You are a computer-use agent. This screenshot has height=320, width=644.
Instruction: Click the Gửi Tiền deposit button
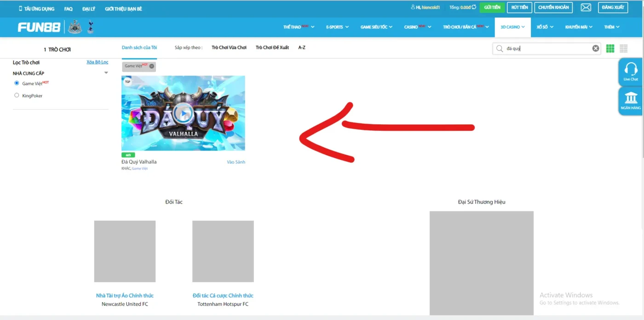point(492,7)
